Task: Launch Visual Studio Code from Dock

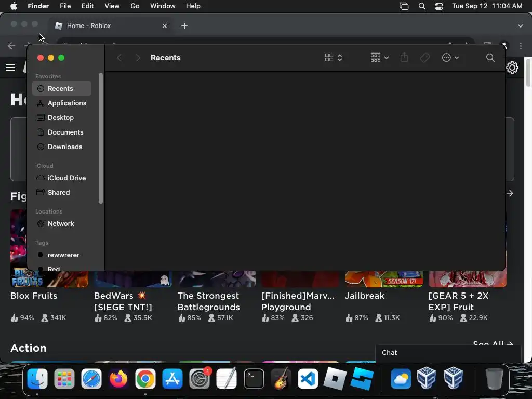Action: pyautogui.click(x=308, y=379)
